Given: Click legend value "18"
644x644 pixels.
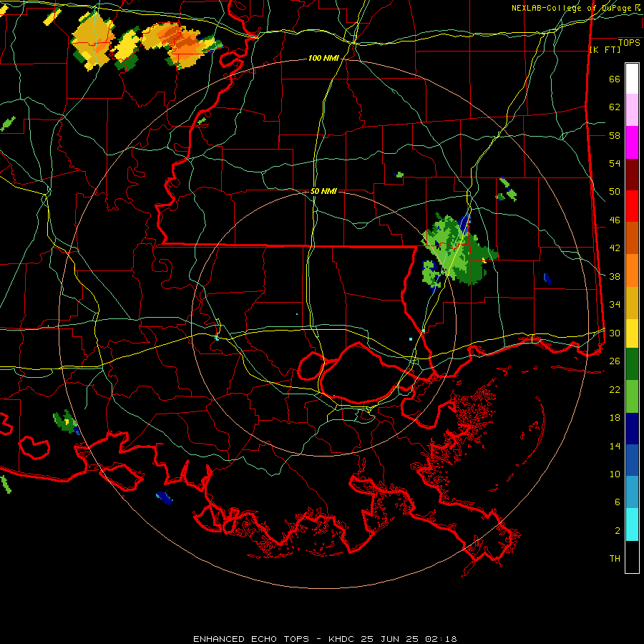Looking at the screenshot, I should [x=615, y=418].
